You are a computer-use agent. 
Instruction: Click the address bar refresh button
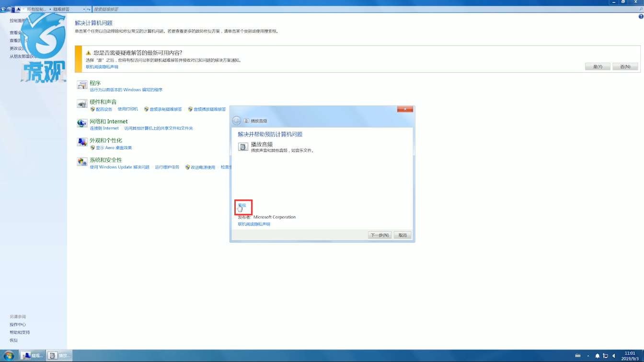[89, 9]
